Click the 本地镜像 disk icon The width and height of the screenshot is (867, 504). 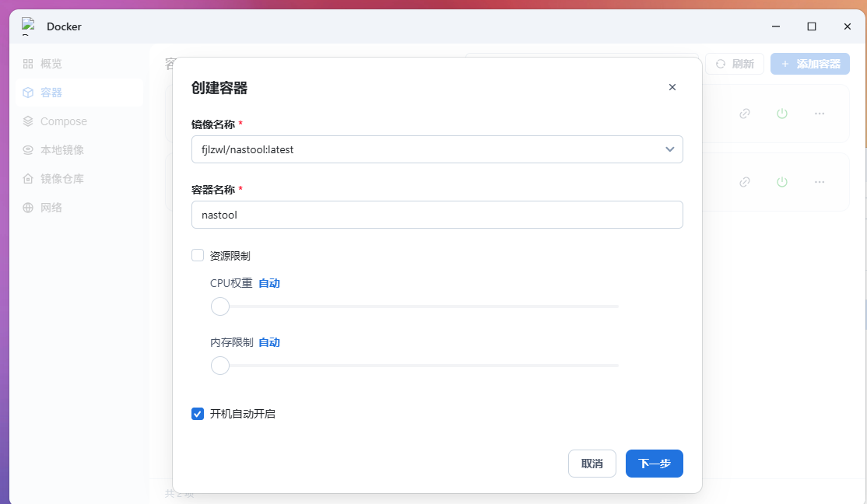28,150
